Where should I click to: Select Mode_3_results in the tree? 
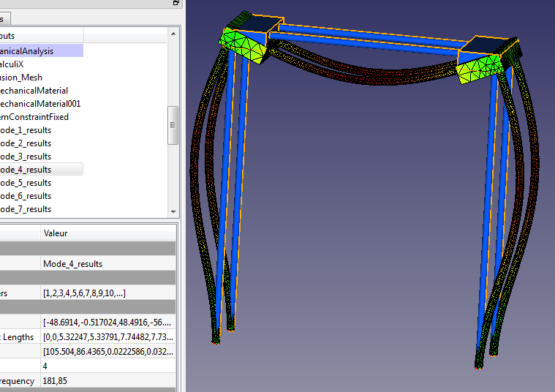tap(26, 157)
